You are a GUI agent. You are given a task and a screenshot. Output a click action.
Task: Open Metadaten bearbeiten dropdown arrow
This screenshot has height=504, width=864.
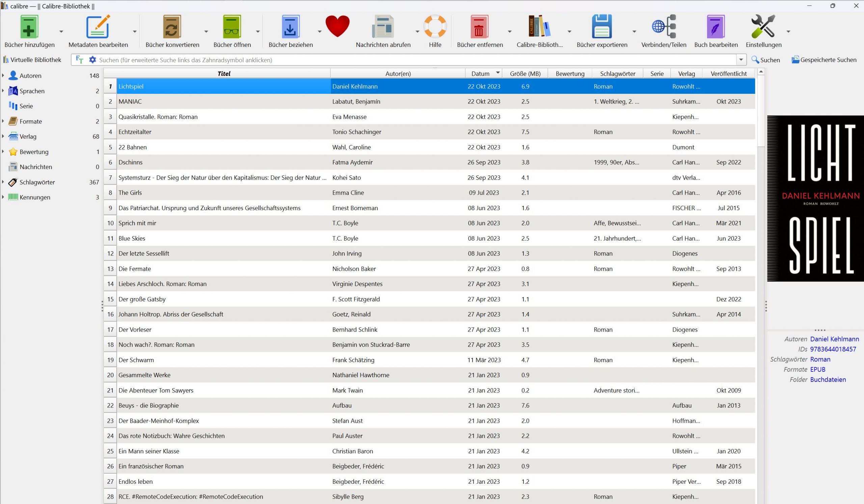pyautogui.click(x=135, y=31)
